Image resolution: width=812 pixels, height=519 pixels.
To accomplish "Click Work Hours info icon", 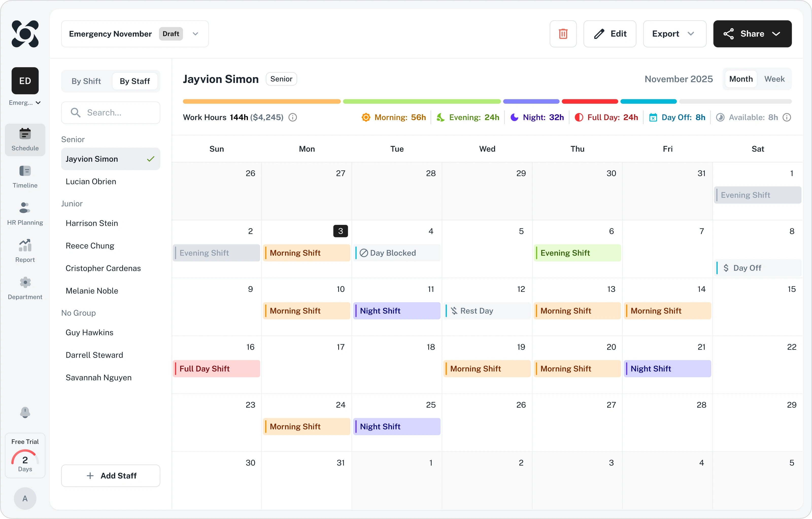I will tap(293, 117).
